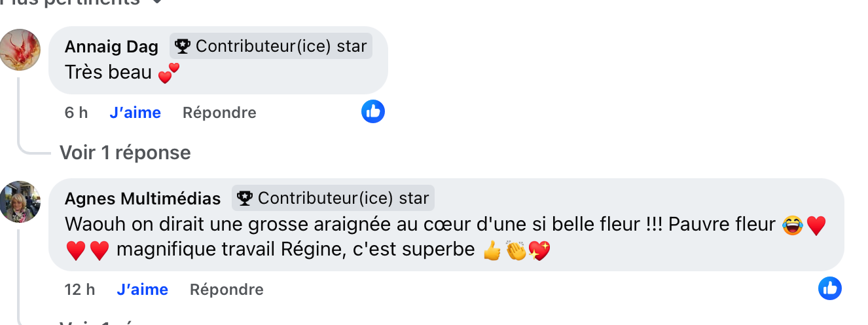The width and height of the screenshot is (868, 325).
Task: Open the Agnes Multimédias profile name link
Action: (x=143, y=199)
